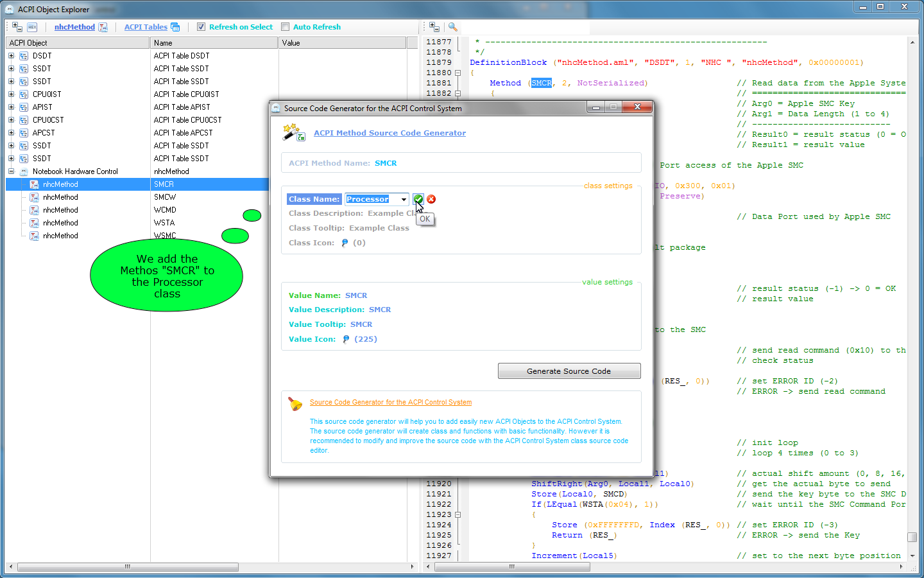Open the ACPI Tables toolbar link

(146, 27)
